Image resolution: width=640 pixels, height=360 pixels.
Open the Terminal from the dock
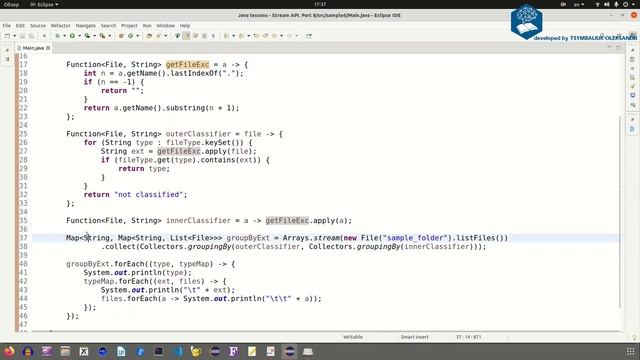[x=159, y=351]
